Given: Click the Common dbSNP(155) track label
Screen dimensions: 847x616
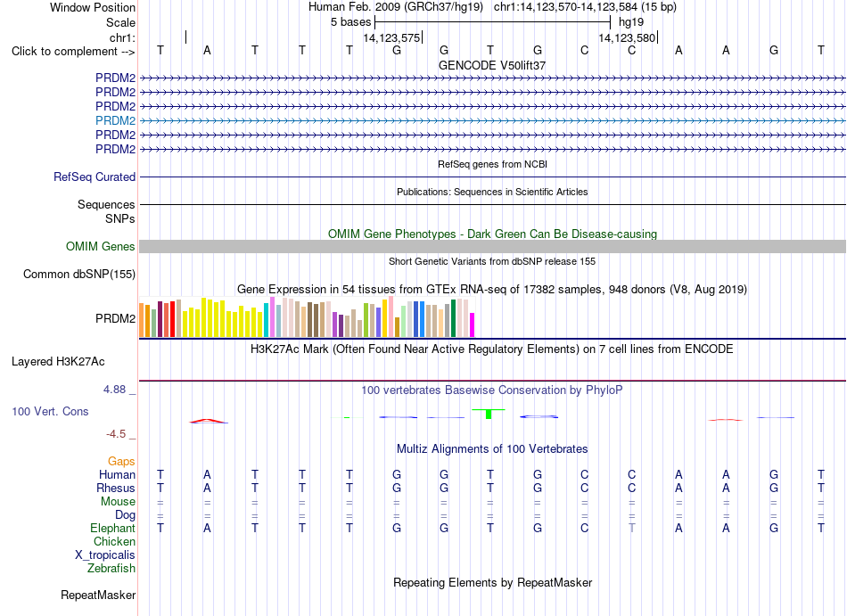Looking at the screenshot, I should click(x=78, y=275).
